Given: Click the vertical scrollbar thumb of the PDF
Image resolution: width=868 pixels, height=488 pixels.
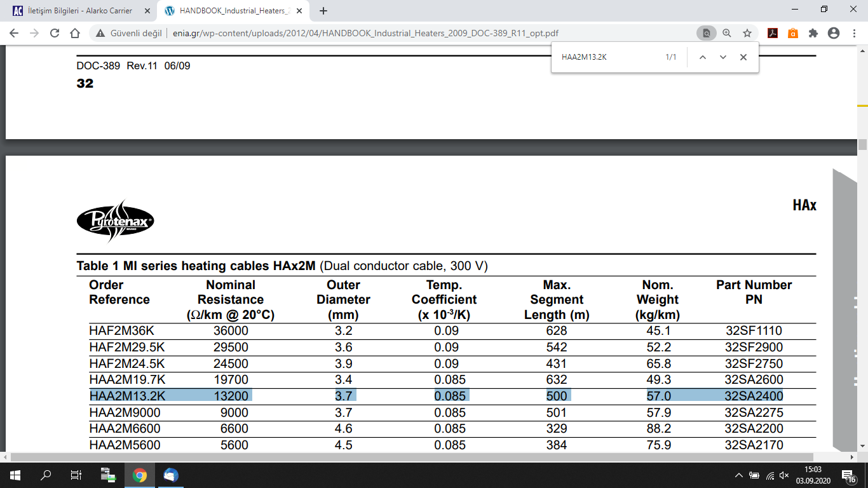Looking at the screenshot, I should click(862, 145).
